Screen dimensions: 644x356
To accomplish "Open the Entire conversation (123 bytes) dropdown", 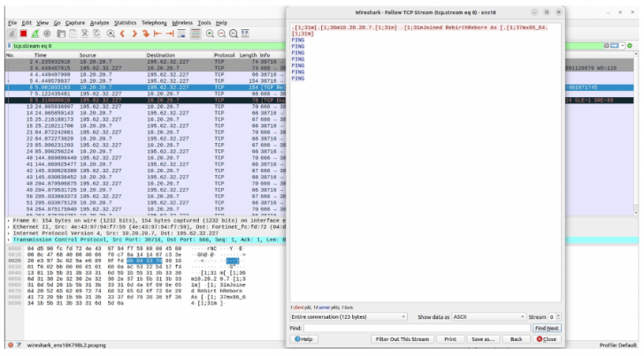I will pos(349,317).
